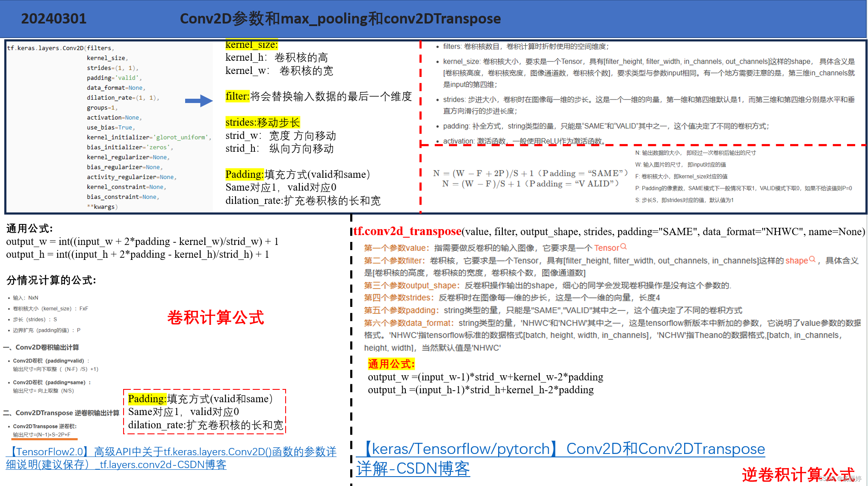Screen dimensions: 868x486
Task: Click the 'kernel_constraint=None,' code line
Action: coord(127,187)
